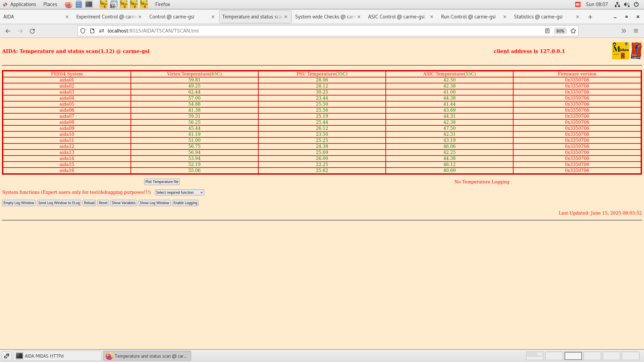Open the AIDA browser tab
The height and width of the screenshot is (362, 644).
point(34,16)
